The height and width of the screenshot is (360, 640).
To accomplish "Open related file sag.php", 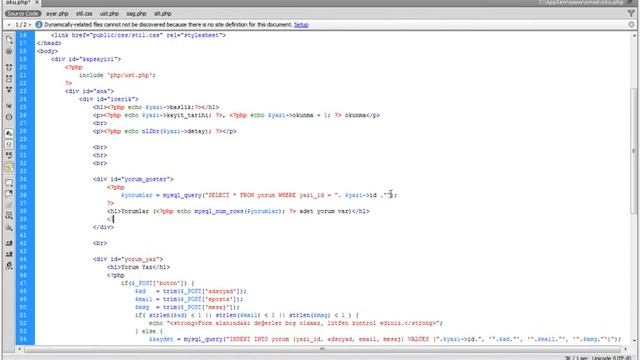I will pyautogui.click(x=136, y=13).
